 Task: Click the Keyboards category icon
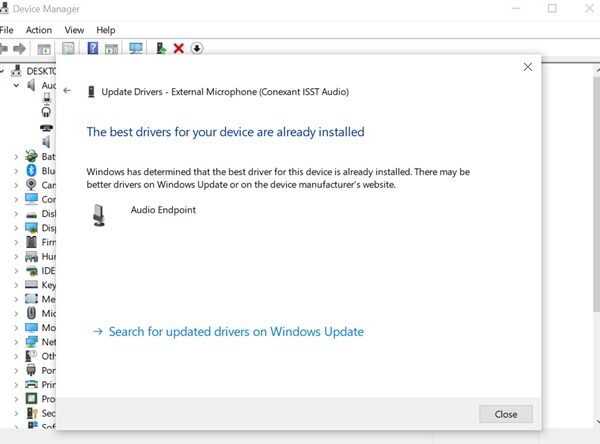(x=31, y=284)
